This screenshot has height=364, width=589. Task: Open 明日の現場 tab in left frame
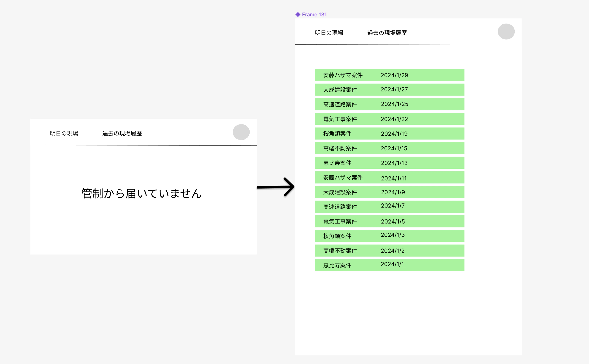64,133
